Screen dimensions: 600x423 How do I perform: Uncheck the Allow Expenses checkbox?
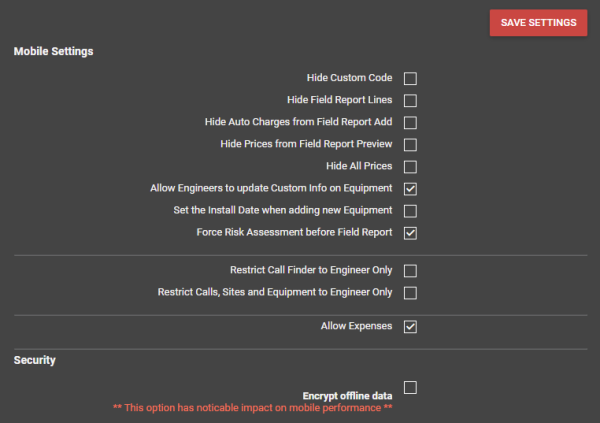(x=410, y=327)
